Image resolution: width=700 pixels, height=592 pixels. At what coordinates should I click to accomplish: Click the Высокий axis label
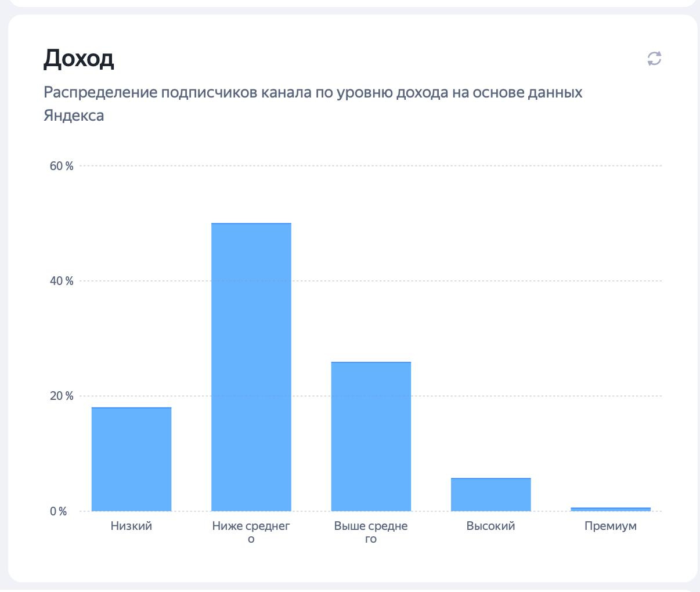click(490, 526)
